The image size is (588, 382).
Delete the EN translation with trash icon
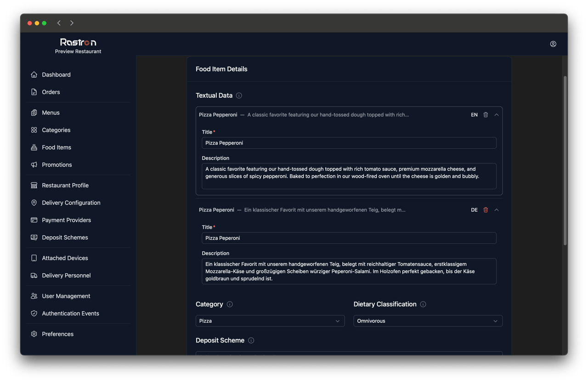tap(486, 115)
